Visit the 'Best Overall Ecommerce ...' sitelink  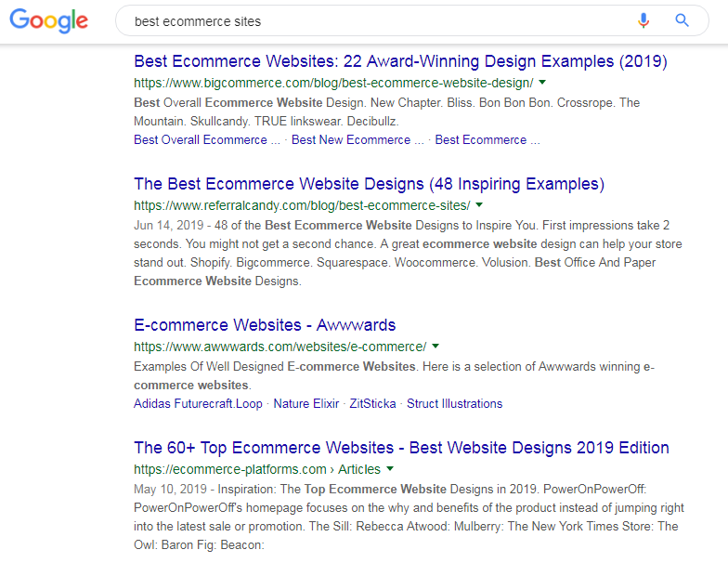[207, 139]
